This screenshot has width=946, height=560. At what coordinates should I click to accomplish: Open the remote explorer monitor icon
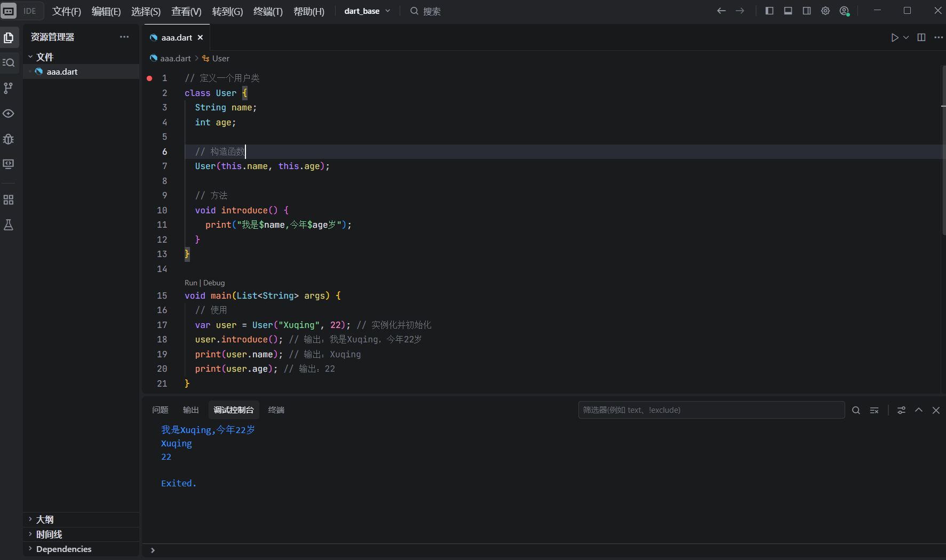coord(9,164)
